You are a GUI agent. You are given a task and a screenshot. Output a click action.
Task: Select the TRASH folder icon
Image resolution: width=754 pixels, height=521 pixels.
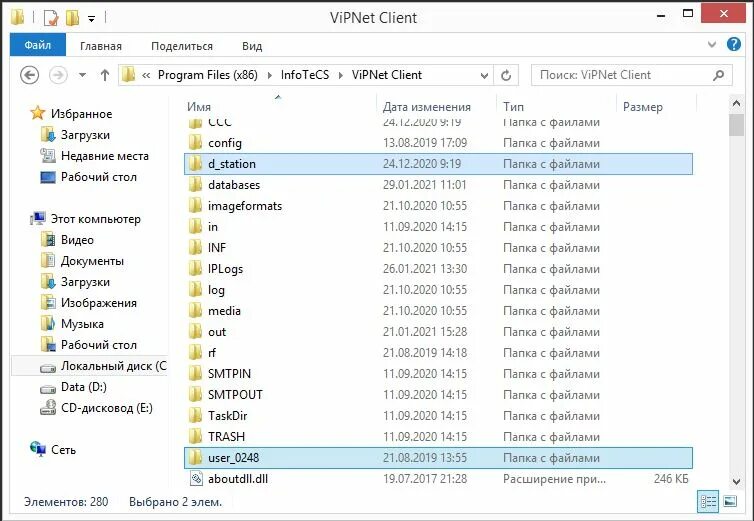(x=195, y=436)
